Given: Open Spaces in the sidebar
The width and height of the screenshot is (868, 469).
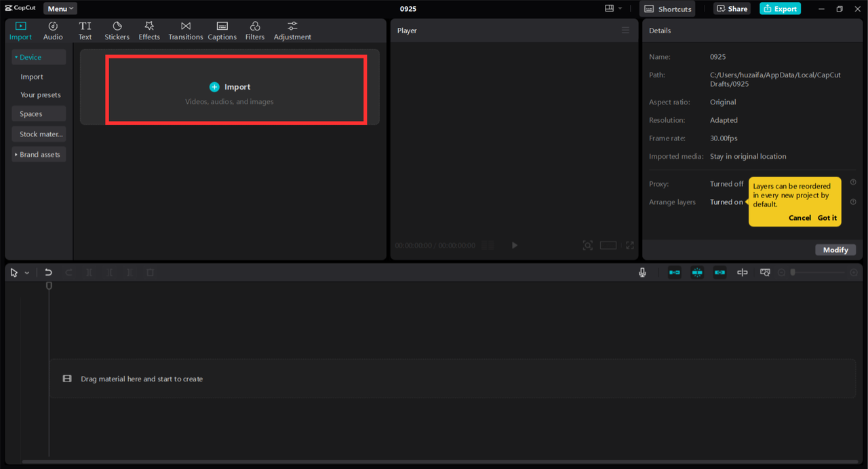Looking at the screenshot, I should coord(39,114).
